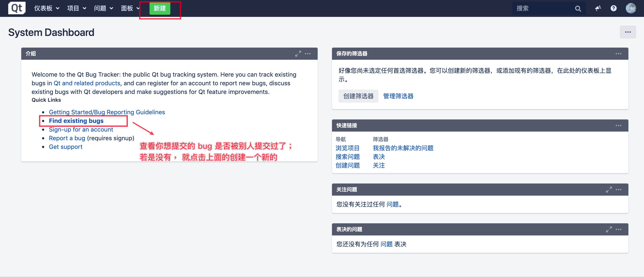644x277 pixels.
Task: Open the feedback megaphone icon
Action: coord(598,8)
